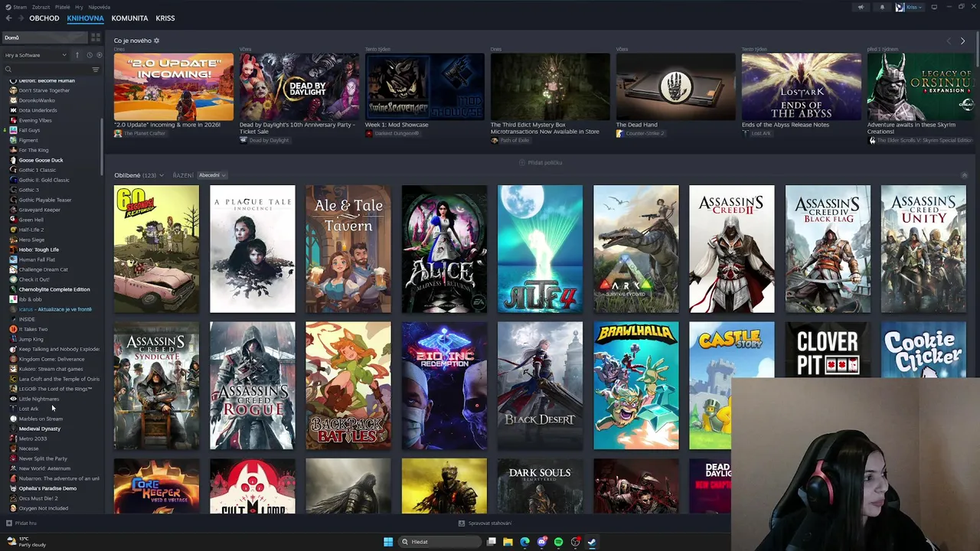This screenshot has width=980, height=551.
Task: Switch to Big Picture mode icon
Action: point(934,7)
